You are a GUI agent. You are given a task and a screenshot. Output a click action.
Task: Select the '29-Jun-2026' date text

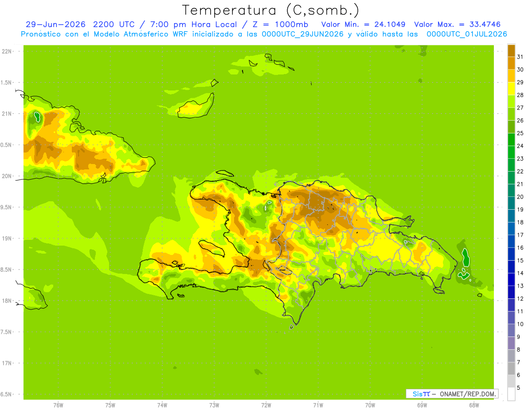55,24
